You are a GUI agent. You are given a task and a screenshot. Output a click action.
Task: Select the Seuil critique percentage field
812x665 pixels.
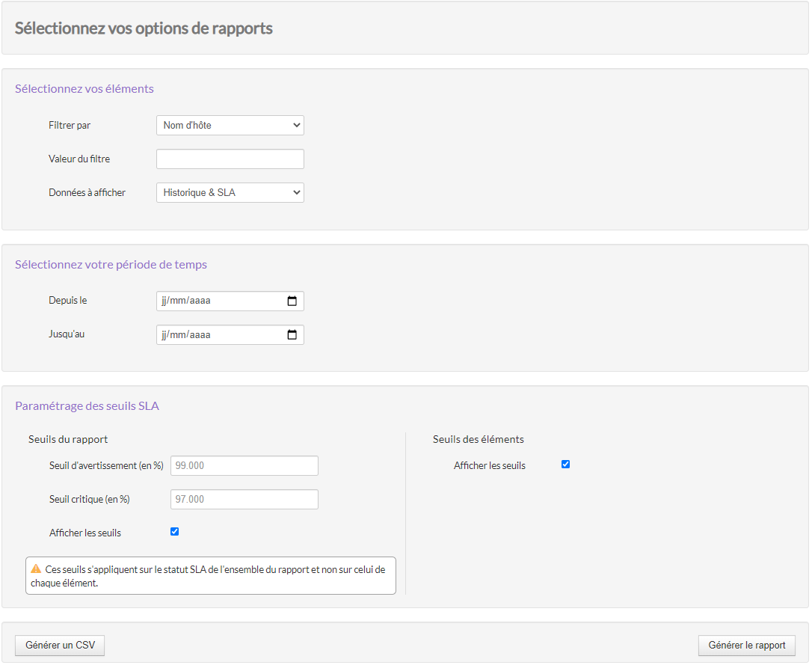point(244,500)
